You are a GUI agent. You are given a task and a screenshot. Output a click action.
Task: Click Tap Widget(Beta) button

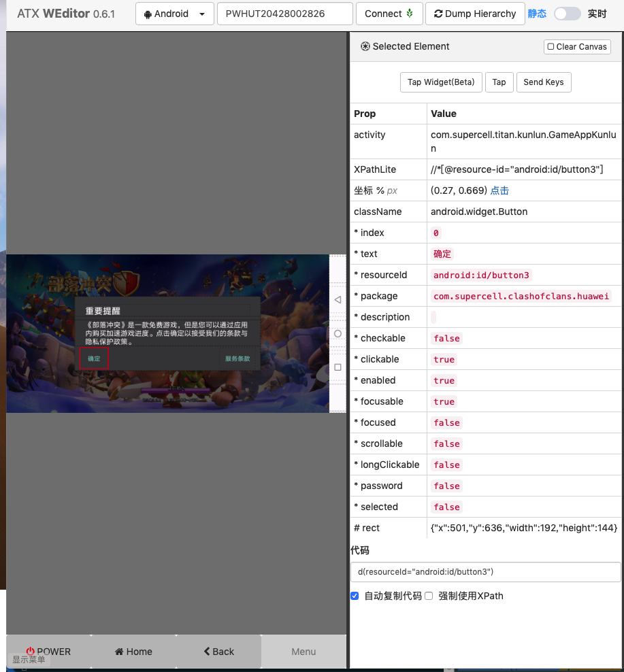441,82
